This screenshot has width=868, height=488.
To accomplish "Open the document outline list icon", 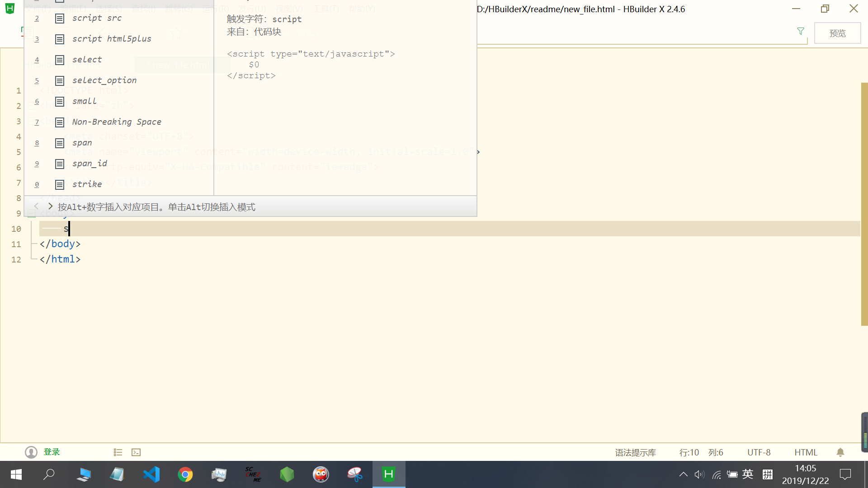I will click(118, 452).
